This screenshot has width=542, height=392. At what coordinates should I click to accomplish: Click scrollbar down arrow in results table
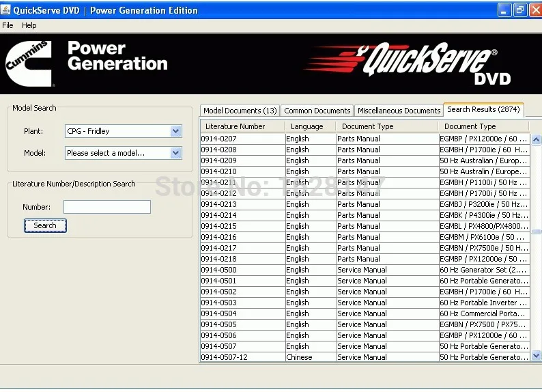click(536, 355)
